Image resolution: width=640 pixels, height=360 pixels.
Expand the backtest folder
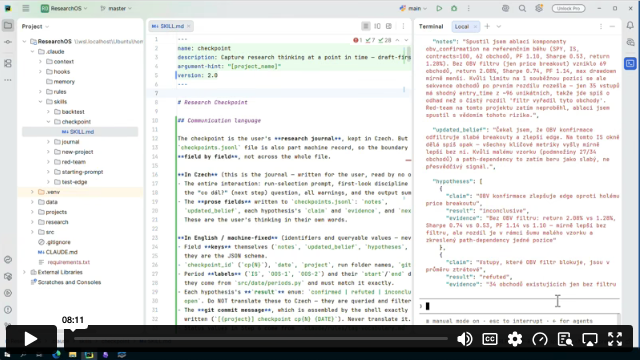point(49,112)
